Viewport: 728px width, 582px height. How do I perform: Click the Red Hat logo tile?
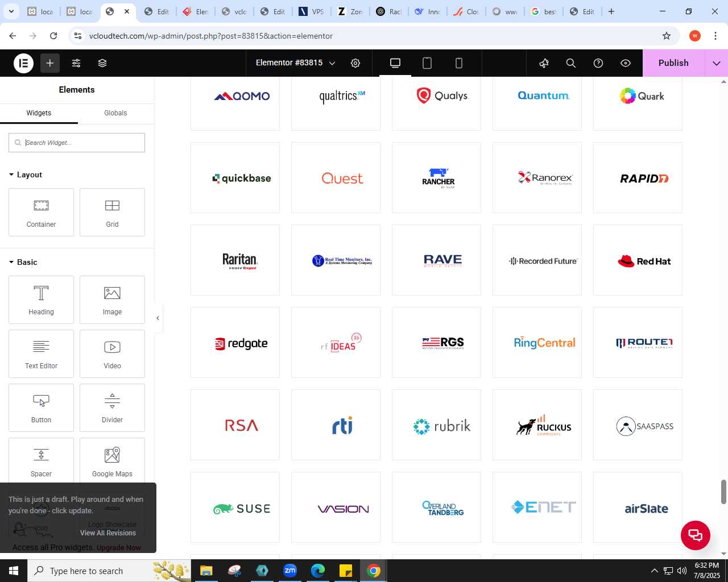click(638, 260)
